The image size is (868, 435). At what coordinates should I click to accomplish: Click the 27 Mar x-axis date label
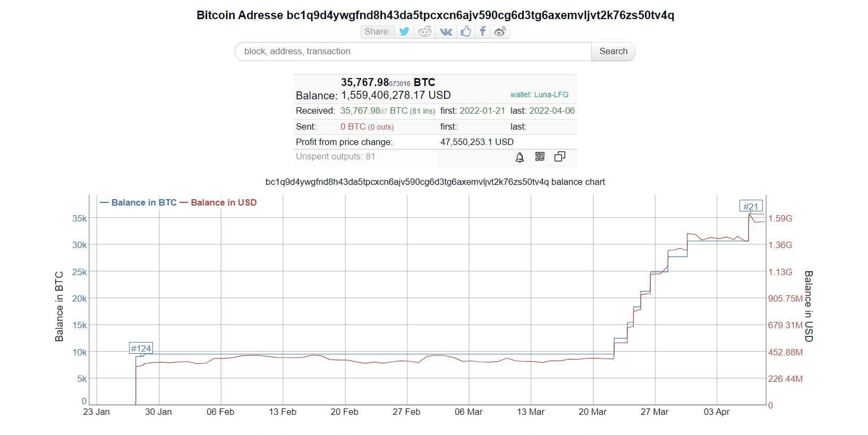coord(654,412)
